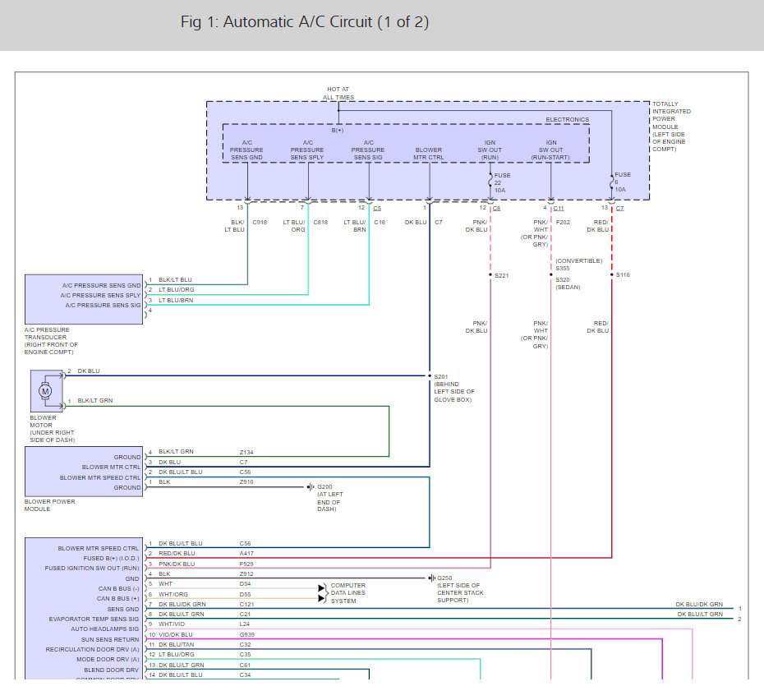
Task: Click the 'Fig 1: Automatic A/C Circuit' title
Action: click(305, 22)
